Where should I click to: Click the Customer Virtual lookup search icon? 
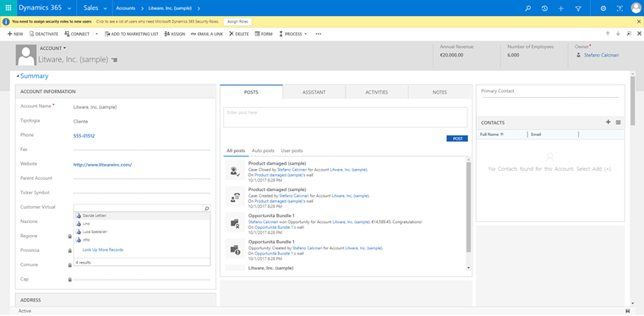point(206,209)
